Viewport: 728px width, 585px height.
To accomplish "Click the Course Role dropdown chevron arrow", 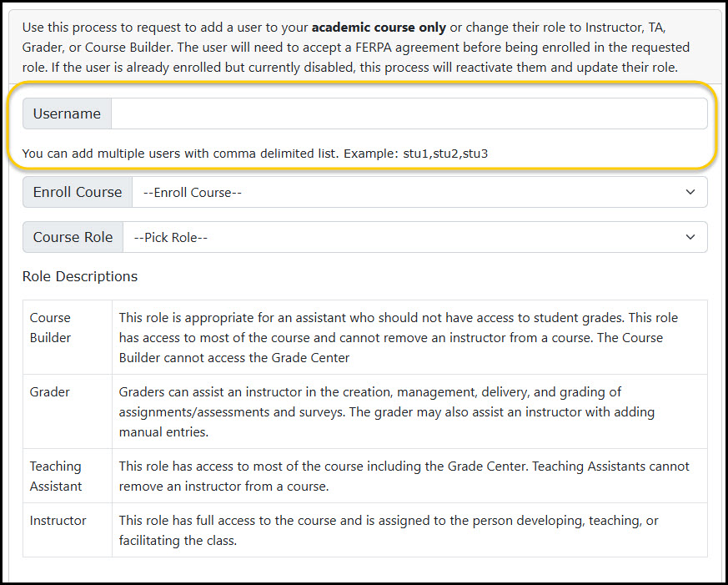I will (x=690, y=237).
